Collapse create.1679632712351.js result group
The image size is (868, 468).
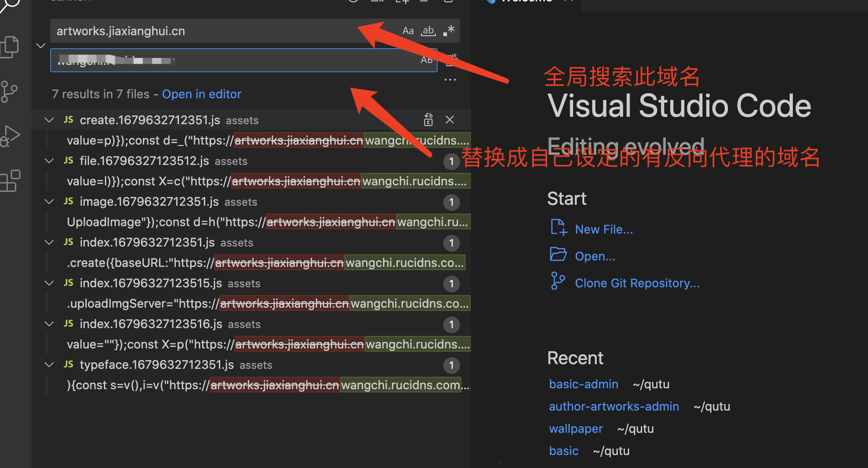coord(49,120)
